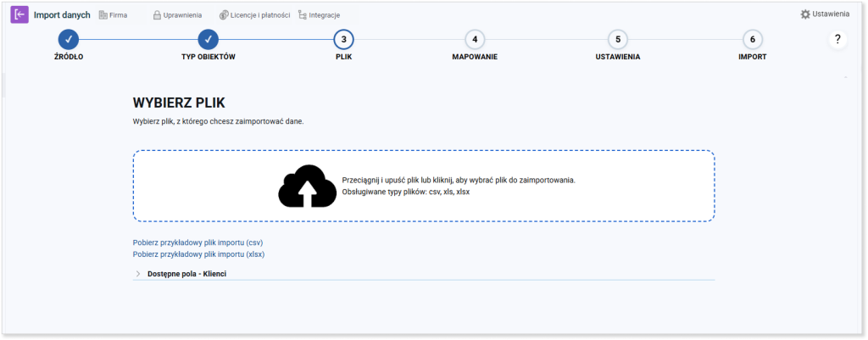Screen dimensions: 868x340
Task: Return to the completed Typ obiektów step
Action: coord(209,39)
